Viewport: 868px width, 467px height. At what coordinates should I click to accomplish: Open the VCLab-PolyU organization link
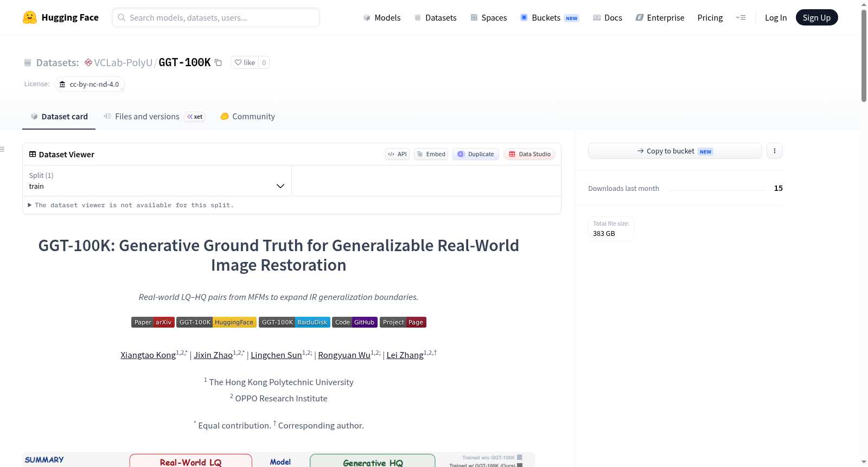(x=123, y=62)
